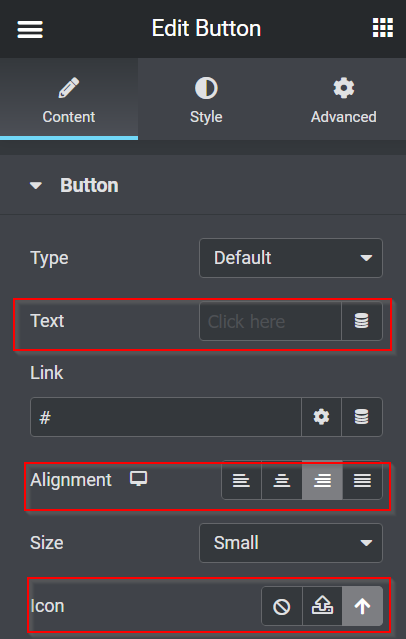Image resolution: width=406 pixels, height=639 pixels.
Task: Open the Size dropdown showing Small
Action: [291, 543]
